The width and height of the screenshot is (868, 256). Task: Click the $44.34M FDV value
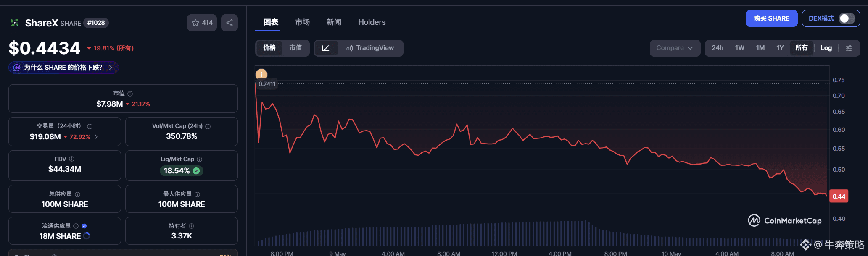coord(65,169)
